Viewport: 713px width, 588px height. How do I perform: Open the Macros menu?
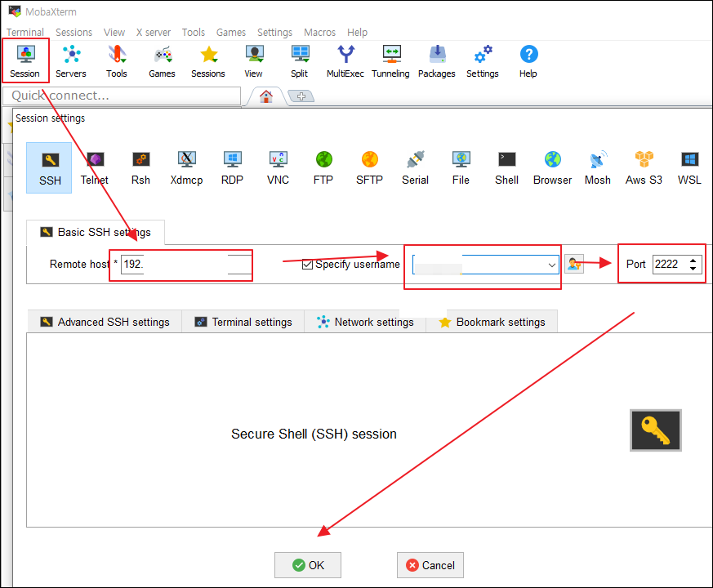point(319,33)
